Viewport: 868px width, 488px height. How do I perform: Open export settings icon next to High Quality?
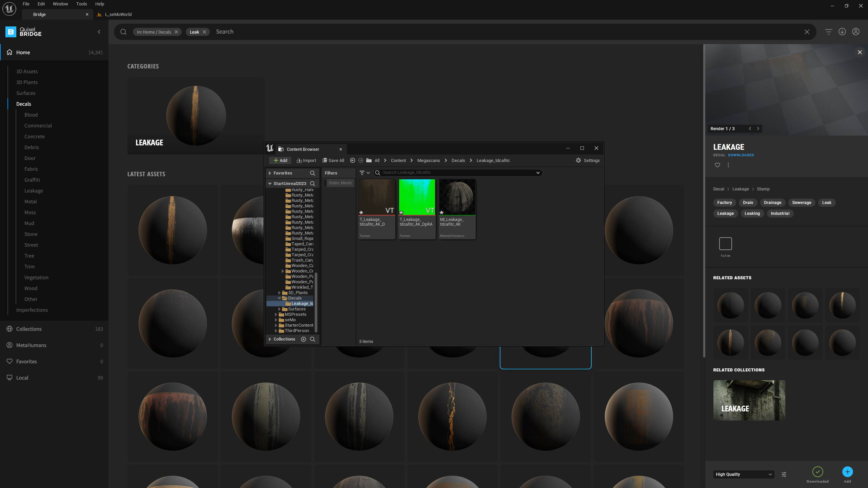click(x=784, y=474)
